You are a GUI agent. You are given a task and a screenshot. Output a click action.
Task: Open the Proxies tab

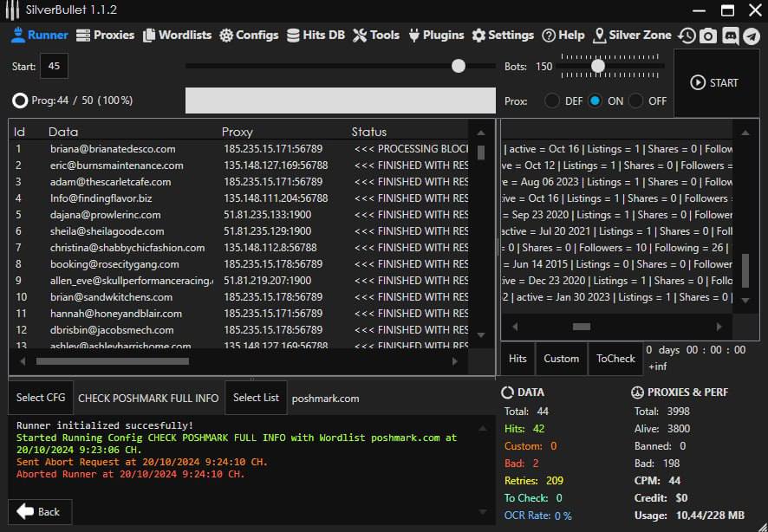[105, 36]
